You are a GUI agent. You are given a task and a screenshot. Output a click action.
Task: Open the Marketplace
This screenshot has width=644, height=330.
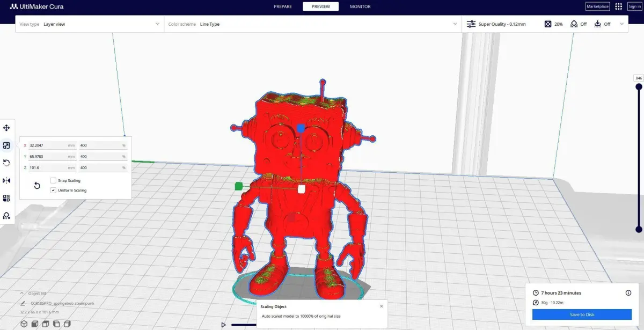597,6
